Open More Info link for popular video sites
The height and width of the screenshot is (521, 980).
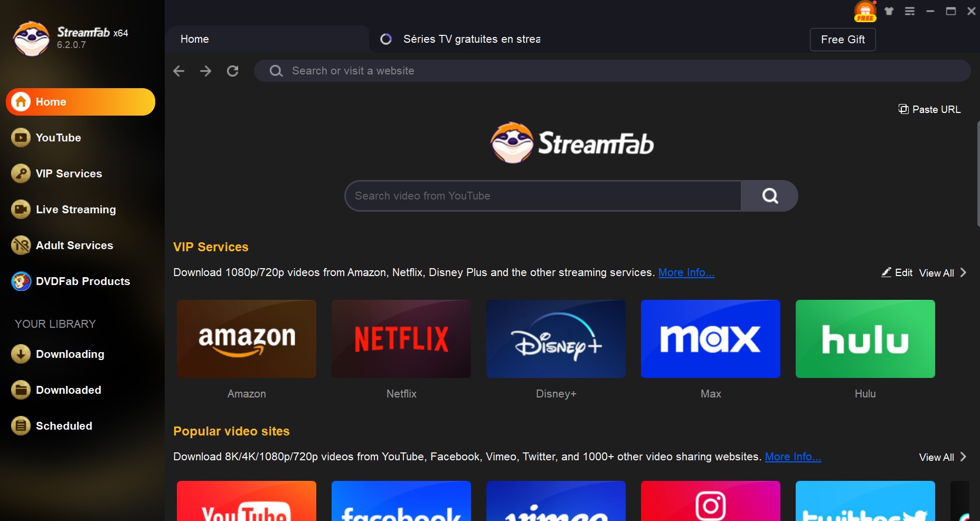click(793, 457)
